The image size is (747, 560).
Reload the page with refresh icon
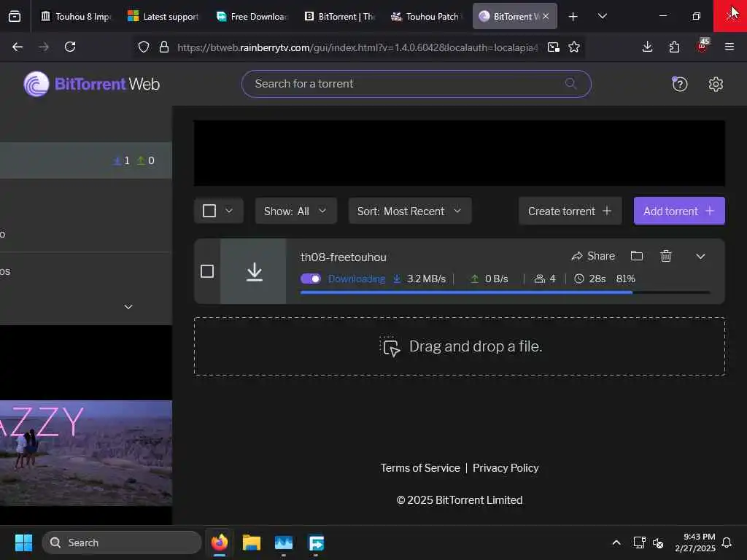70,47
